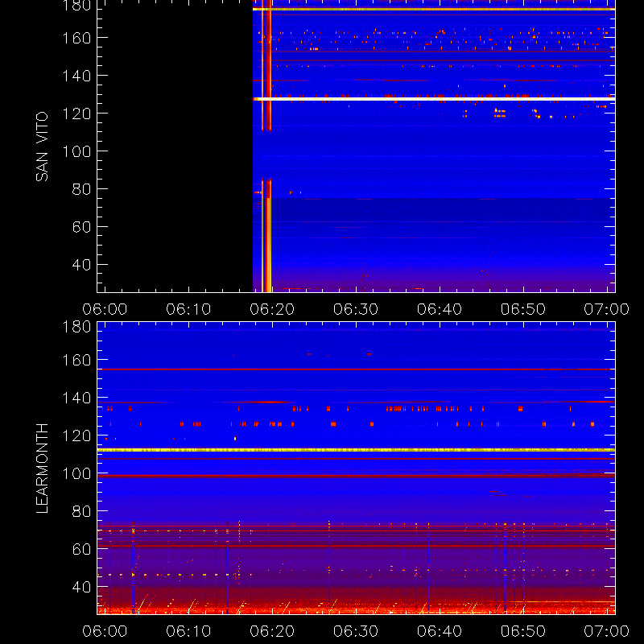This screenshot has width=644, height=644.
Task: Click the SAN VITO axis title
Action: [43, 147]
